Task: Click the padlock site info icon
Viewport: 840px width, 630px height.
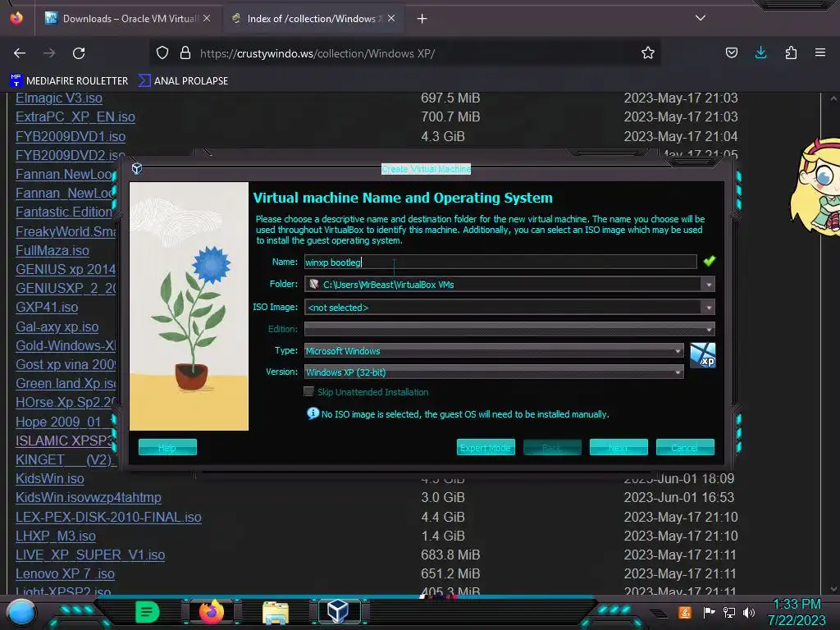Action: pos(185,52)
